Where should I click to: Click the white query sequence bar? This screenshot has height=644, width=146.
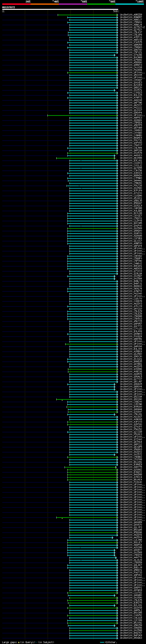coord(60,9)
